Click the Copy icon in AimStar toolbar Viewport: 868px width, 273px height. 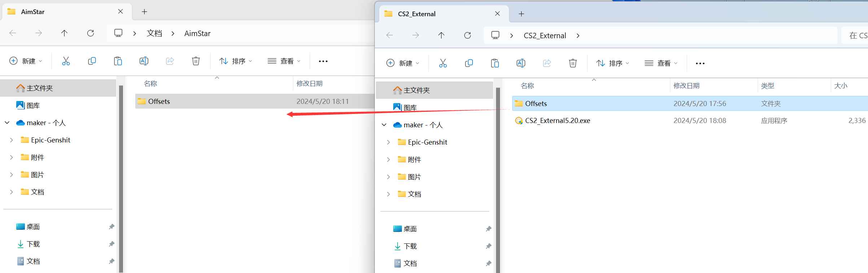[x=92, y=61]
